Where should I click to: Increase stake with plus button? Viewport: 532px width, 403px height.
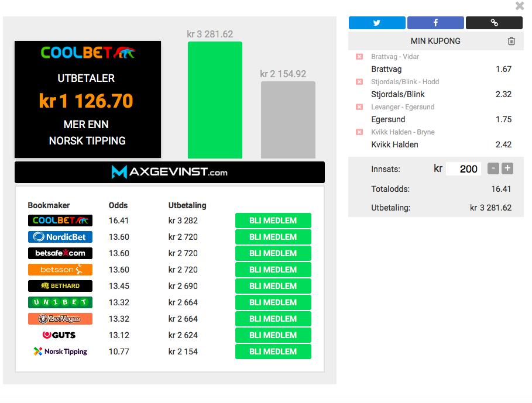[507, 168]
